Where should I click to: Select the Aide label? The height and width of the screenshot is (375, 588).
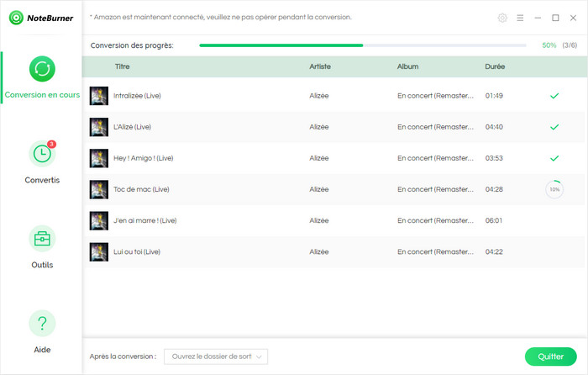(42, 350)
